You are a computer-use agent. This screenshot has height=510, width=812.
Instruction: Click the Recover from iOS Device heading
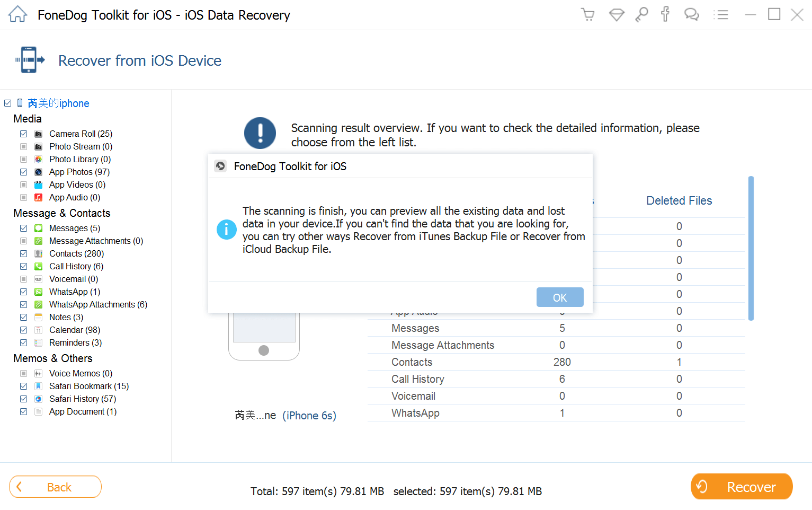(x=140, y=61)
